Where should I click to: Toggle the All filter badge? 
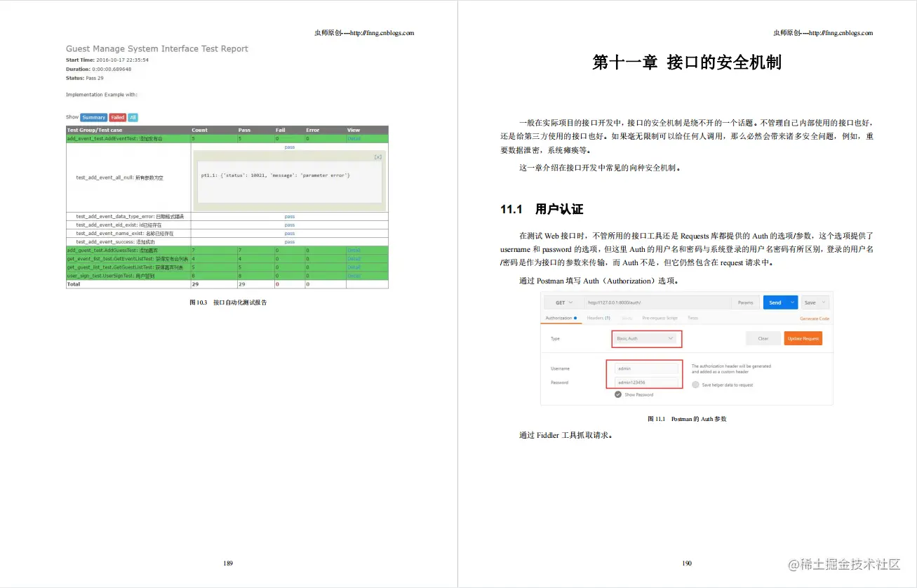point(133,117)
